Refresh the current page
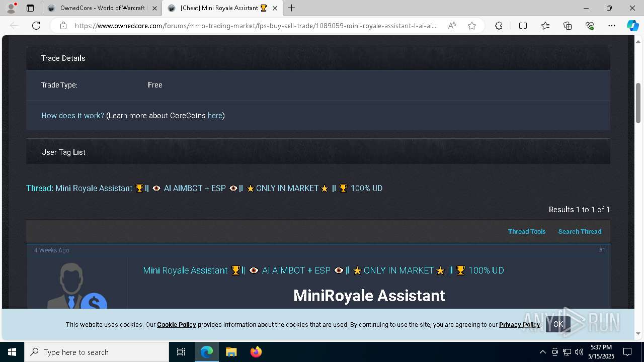This screenshot has width=644, height=362. pyautogui.click(x=36, y=26)
